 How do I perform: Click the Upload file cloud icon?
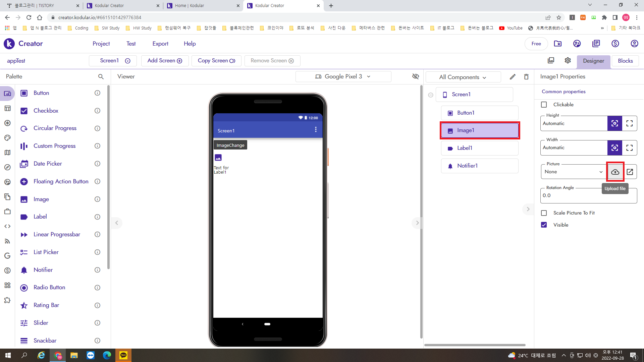615,172
